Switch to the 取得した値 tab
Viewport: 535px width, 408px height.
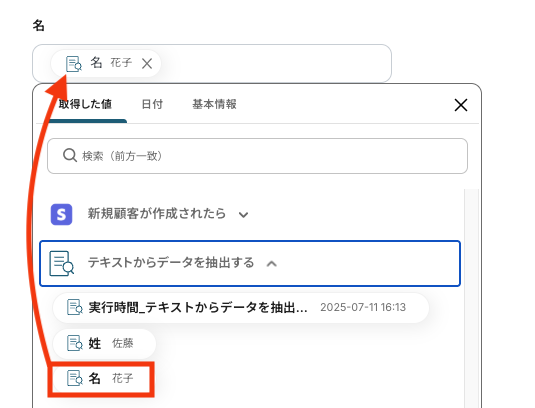85,104
